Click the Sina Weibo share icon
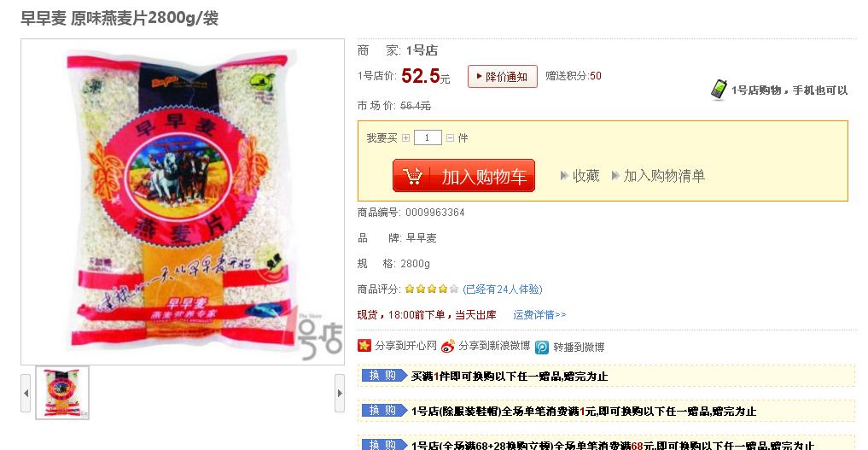 point(447,347)
